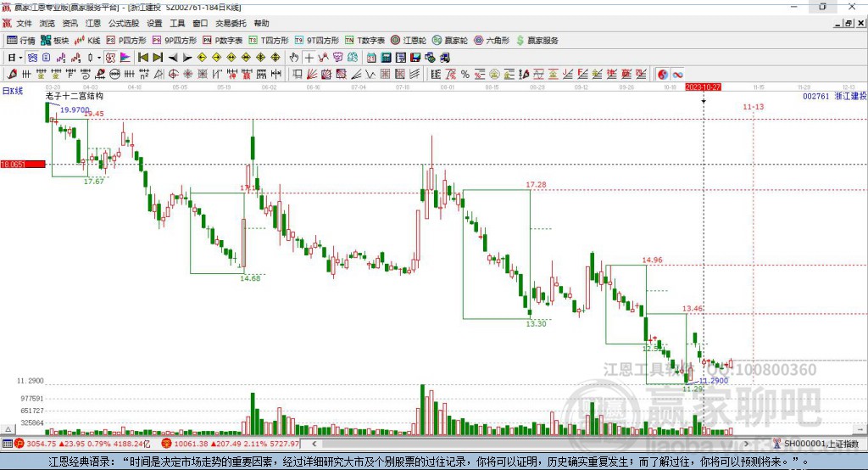
Task: Open the 公式选股 menu
Action: coord(124,23)
